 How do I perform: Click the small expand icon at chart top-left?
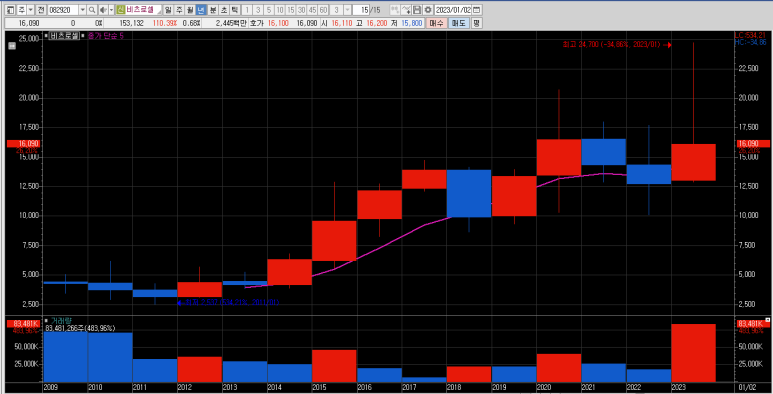(12, 46)
